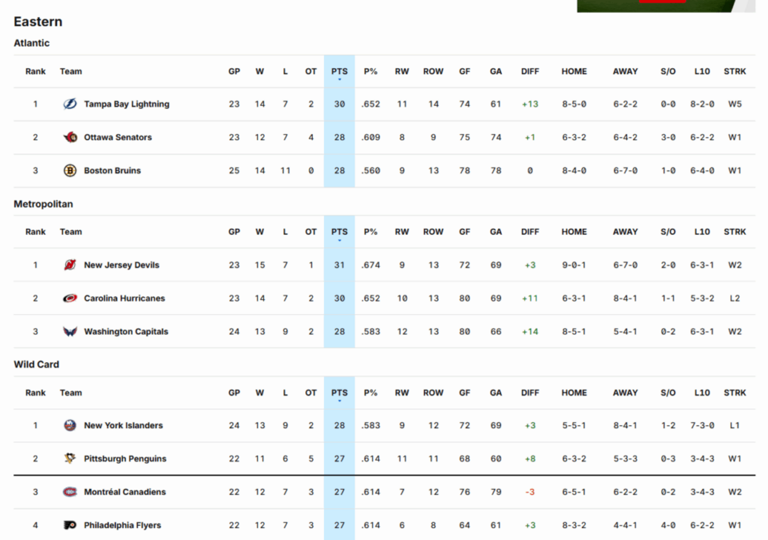This screenshot has height=540, width=768.
Task: Open Boston Bruins team link
Action: click(112, 171)
